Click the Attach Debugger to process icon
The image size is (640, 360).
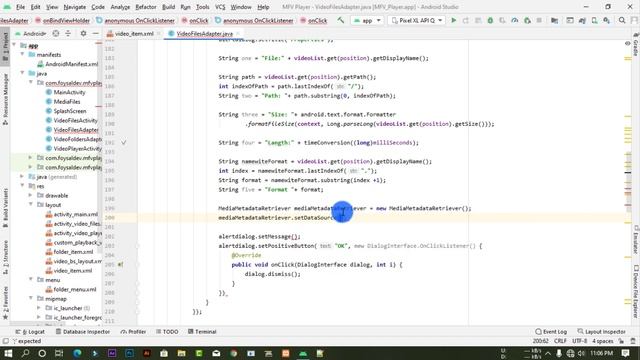pos(527,20)
